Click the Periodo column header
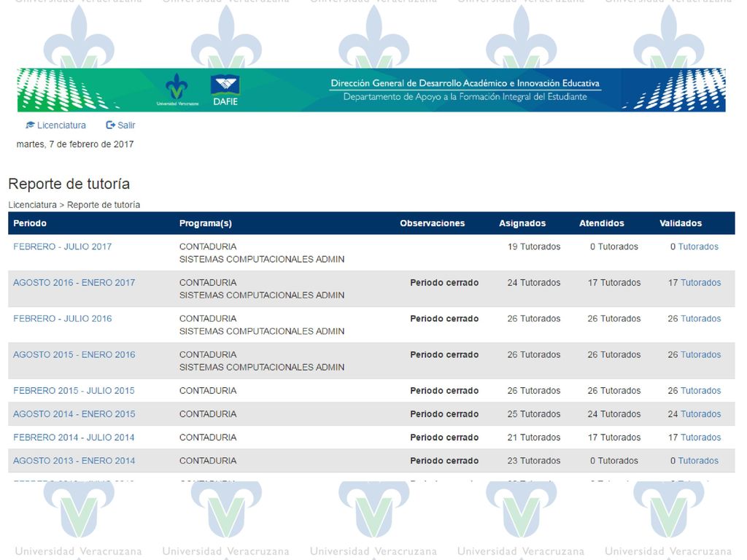 point(30,223)
